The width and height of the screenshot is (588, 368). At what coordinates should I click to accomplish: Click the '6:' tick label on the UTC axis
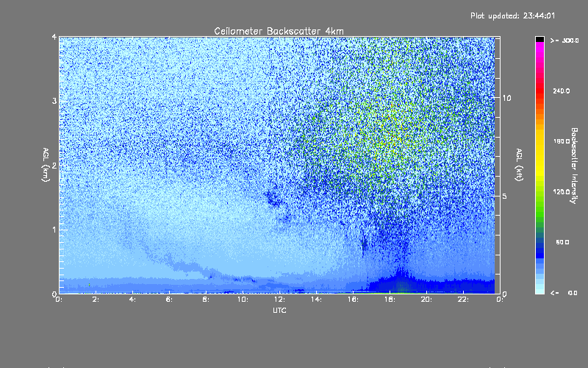(x=169, y=300)
